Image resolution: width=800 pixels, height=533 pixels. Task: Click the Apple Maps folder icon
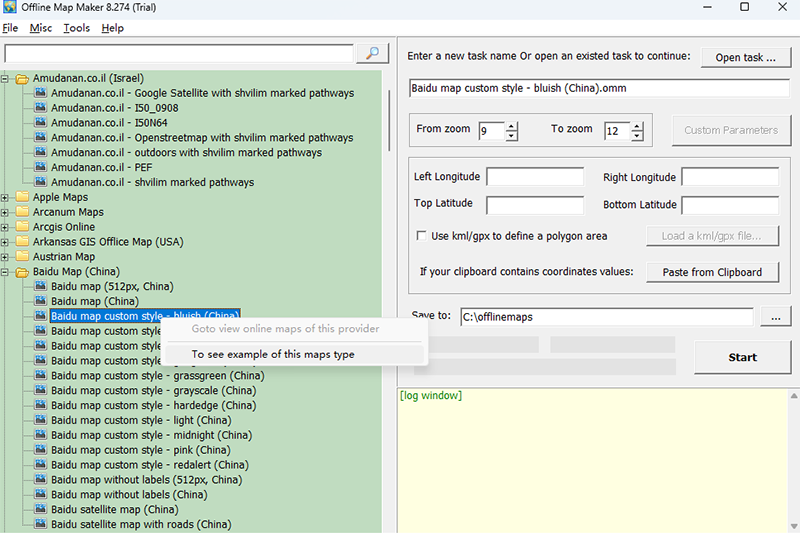point(22,197)
